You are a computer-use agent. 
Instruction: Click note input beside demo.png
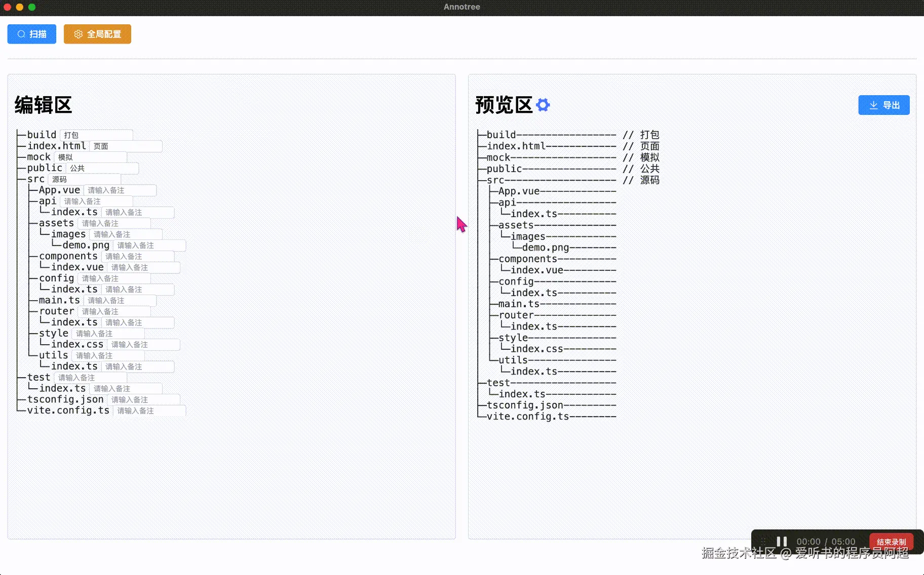(x=149, y=245)
